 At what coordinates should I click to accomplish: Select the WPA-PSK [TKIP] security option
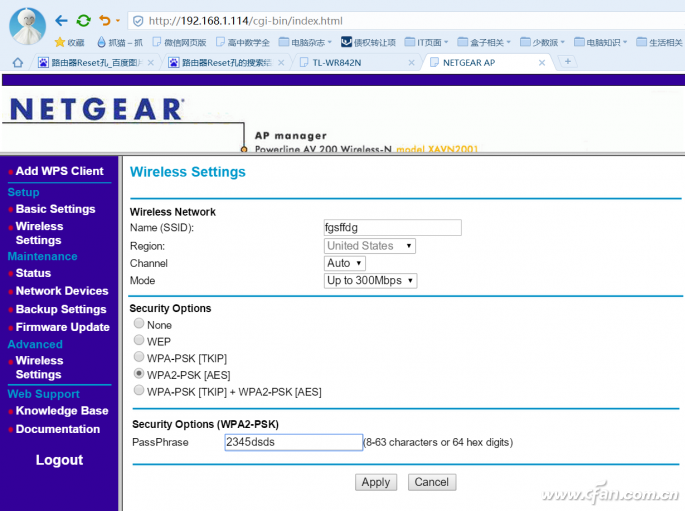[139, 356]
